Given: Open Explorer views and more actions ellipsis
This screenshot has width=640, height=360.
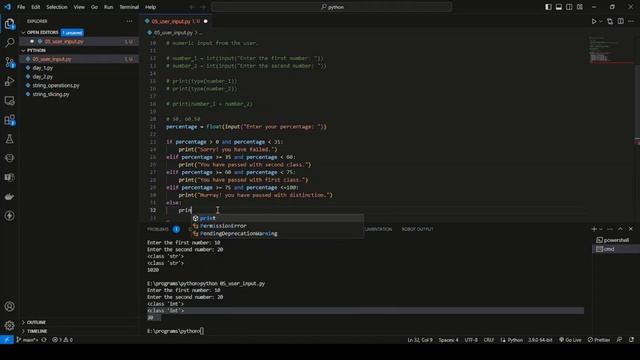Looking at the screenshot, I should click(x=129, y=21).
